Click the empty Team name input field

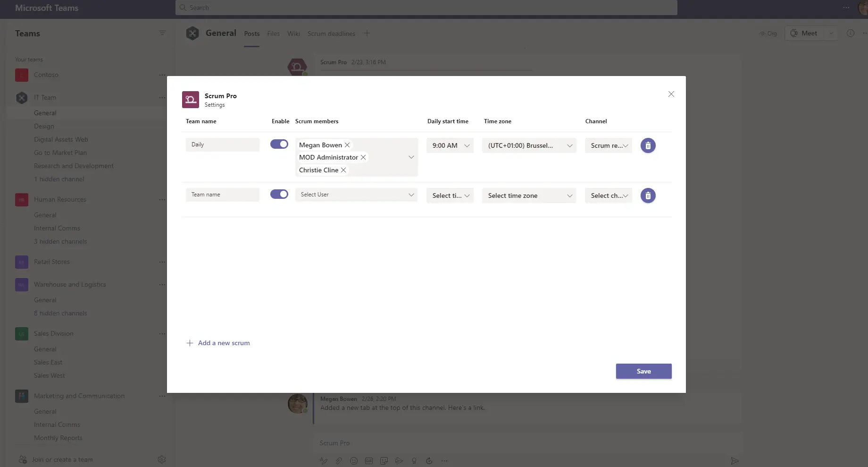coord(223,195)
